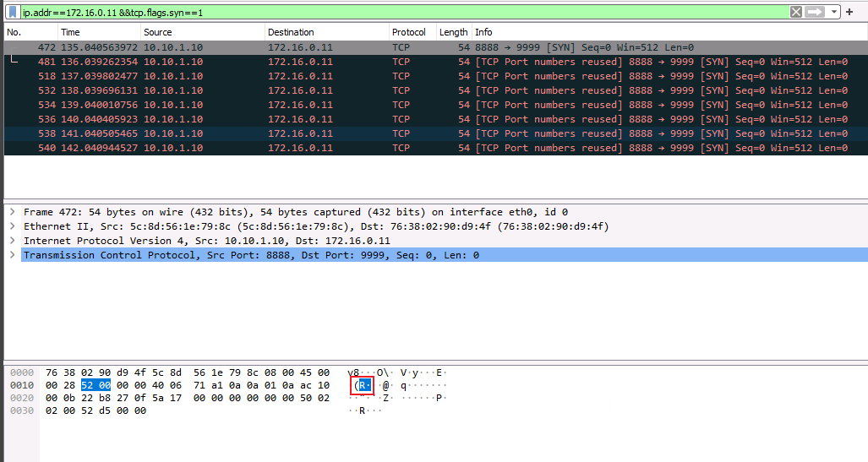Select packet 540 in the packet list
Viewport: 868px width, 462px height.
click(x=254, y=148)
